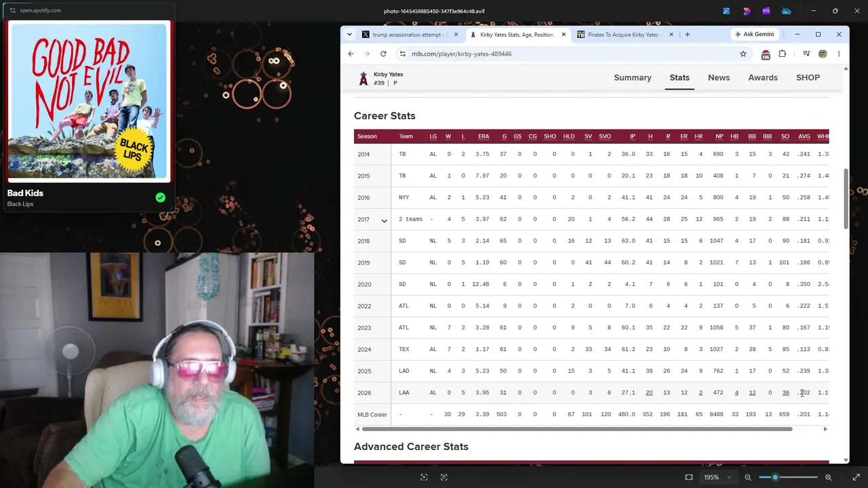The width and height of the screenshot is (868, 488).
Task: Open site information icon beside mlb.com URL
Action: (x=403, y=54)
